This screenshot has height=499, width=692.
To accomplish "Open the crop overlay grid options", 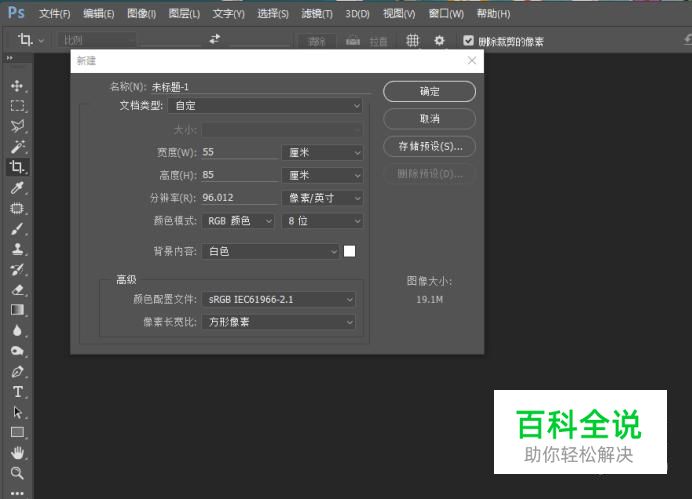I will click(x=412, y=41).
